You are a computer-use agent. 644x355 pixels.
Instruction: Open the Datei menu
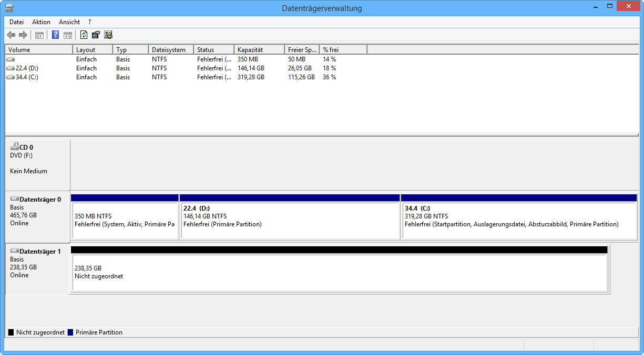point(16,22)
